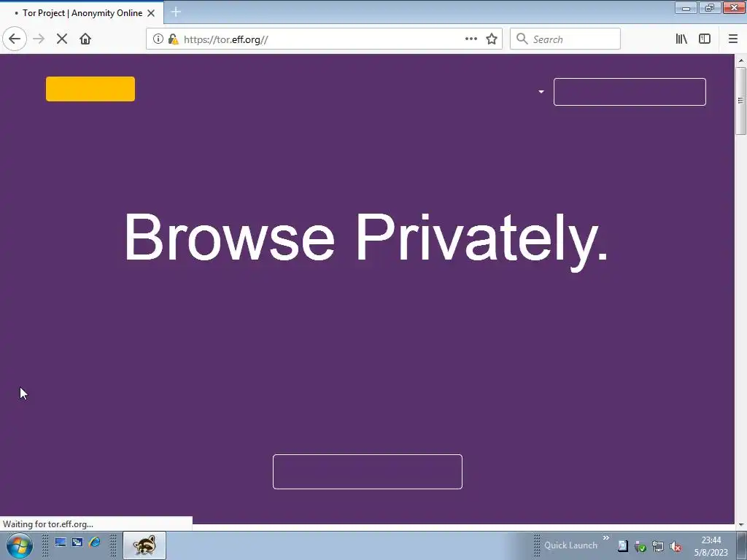Click the raccoon browser taskbar button

[x=144, y=545]
